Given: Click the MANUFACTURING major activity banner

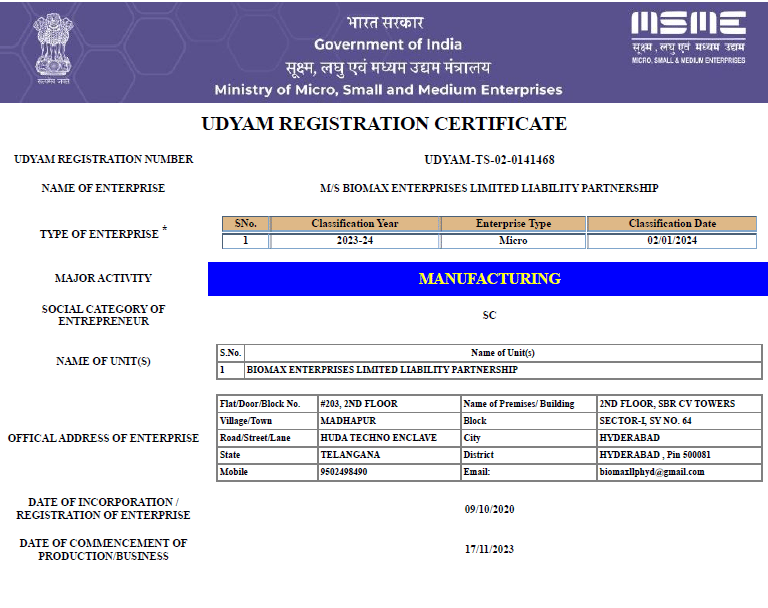Looking at the screenshot, I should tap(488, 279).
